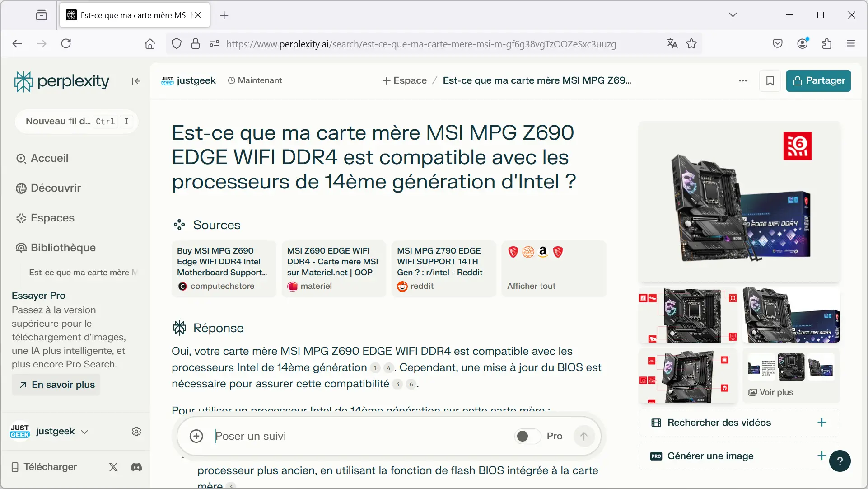
Task: Open citation 3 after 'compatibilité'
Action: (397, 384)
